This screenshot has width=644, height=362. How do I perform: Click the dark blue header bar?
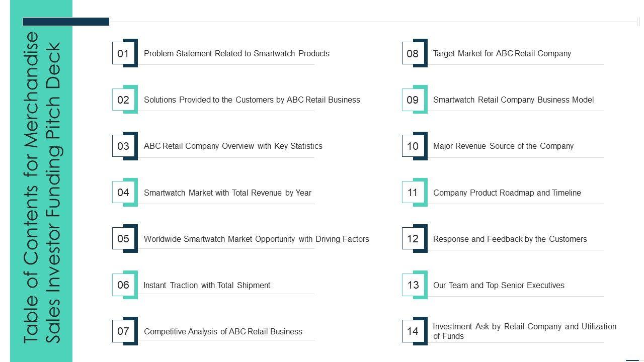66,22
